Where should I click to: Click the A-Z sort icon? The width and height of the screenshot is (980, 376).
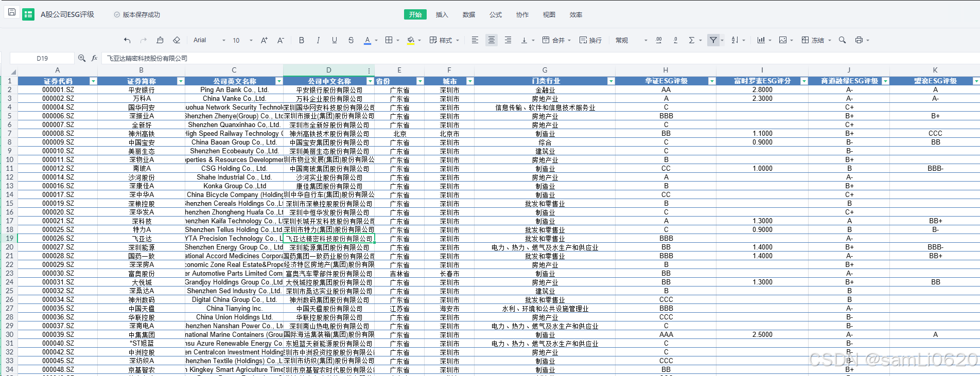735,40
